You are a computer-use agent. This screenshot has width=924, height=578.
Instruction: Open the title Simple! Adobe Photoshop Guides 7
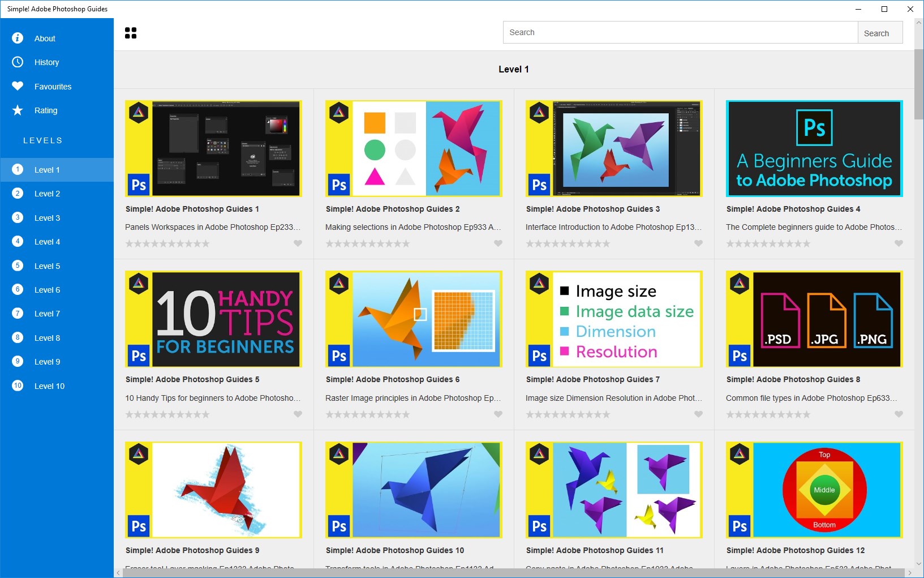point(593,379)
